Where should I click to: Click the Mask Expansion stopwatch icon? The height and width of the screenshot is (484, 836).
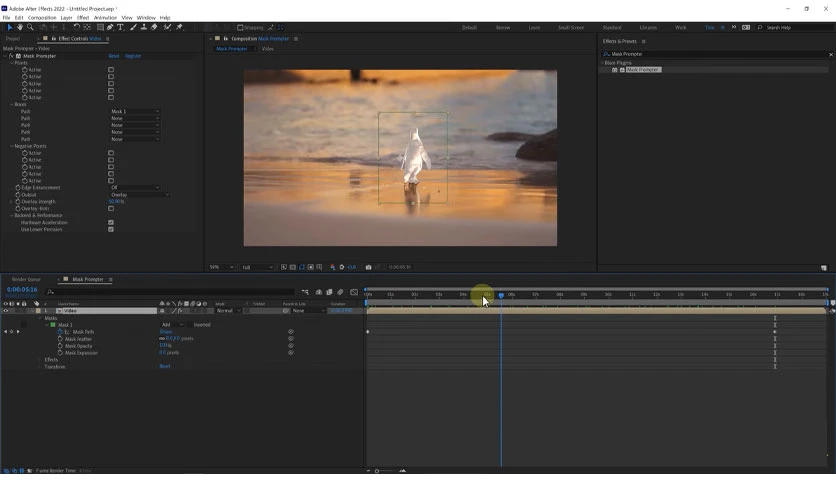point(60,353)
